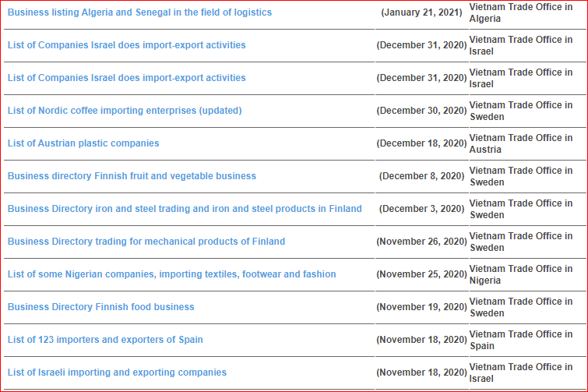This screenshot has width=588, height=392.
Task: Click Vietnam Trade Office in Spain text
Action: (520, 340)
